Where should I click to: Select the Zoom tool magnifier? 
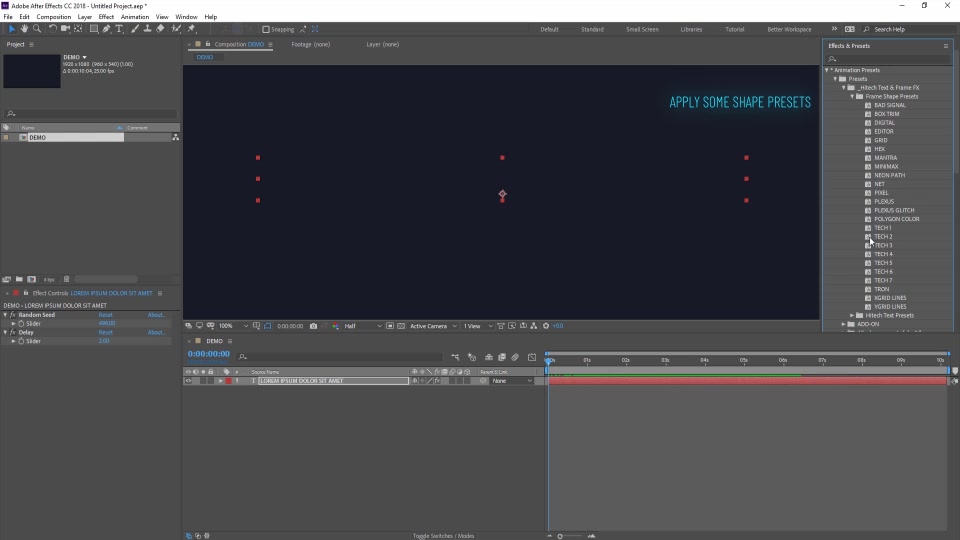[37, 29]
